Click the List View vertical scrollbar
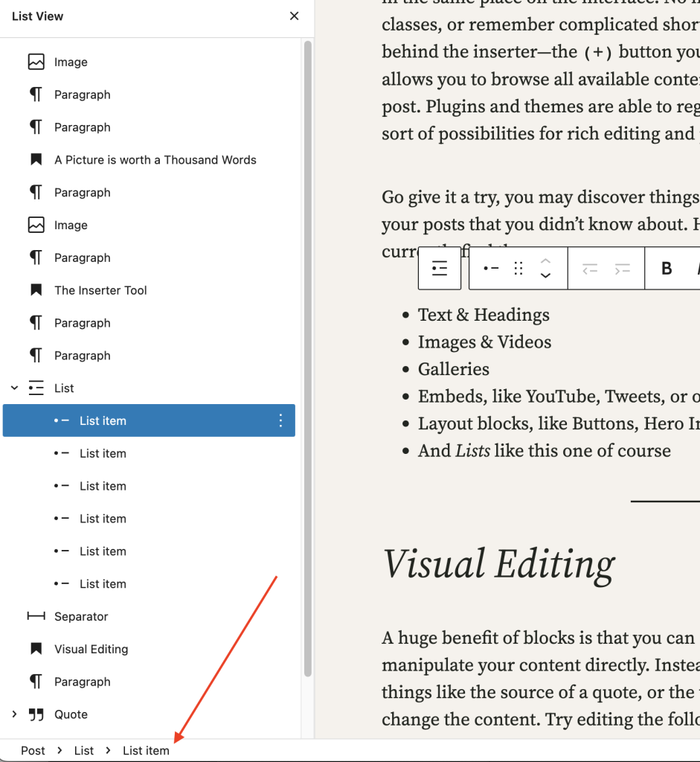 (x=307, y=357)
